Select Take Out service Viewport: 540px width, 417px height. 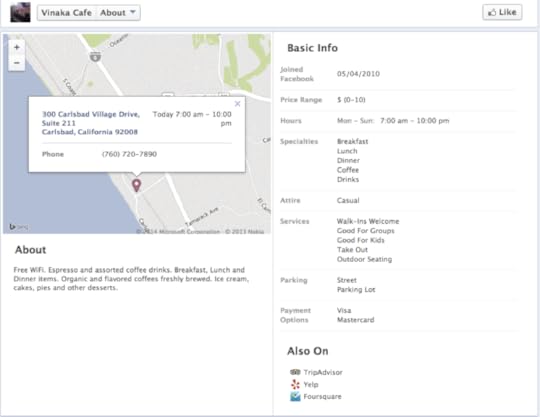point(352,250)
